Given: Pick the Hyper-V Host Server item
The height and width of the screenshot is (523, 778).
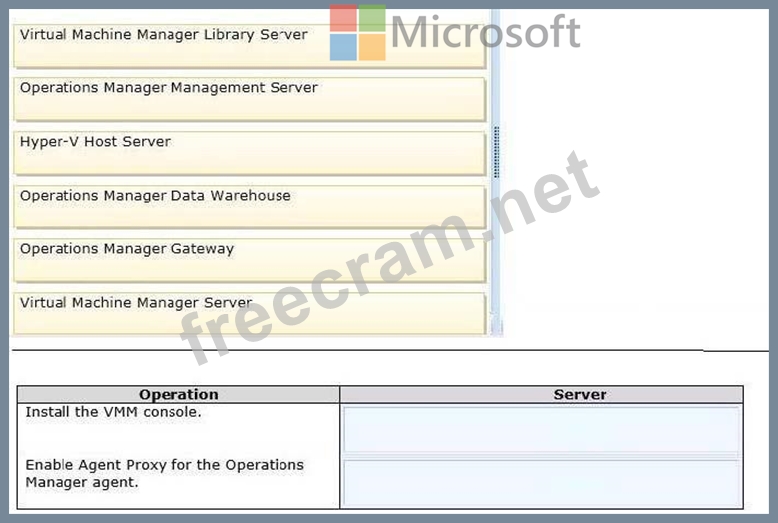Looking at the screenshot, I should pyautogui.click(x=250, y=153).
